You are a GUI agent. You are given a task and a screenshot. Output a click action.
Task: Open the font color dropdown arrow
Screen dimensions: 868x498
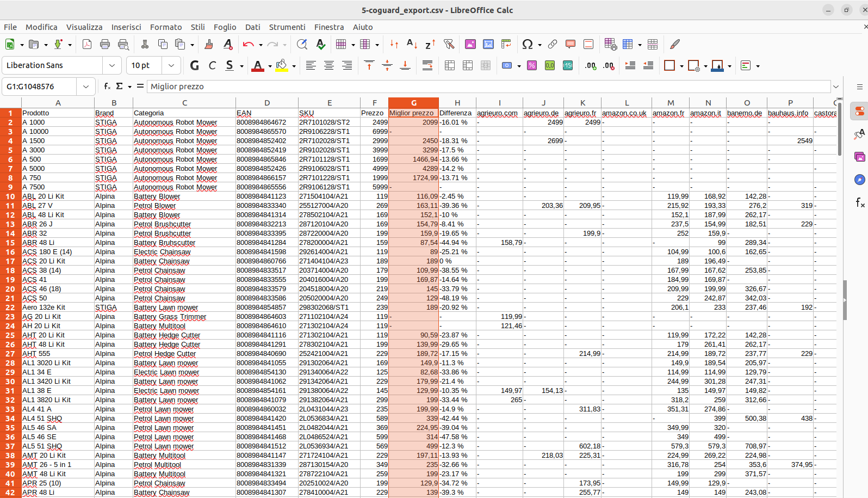click(x=270, y=66)
